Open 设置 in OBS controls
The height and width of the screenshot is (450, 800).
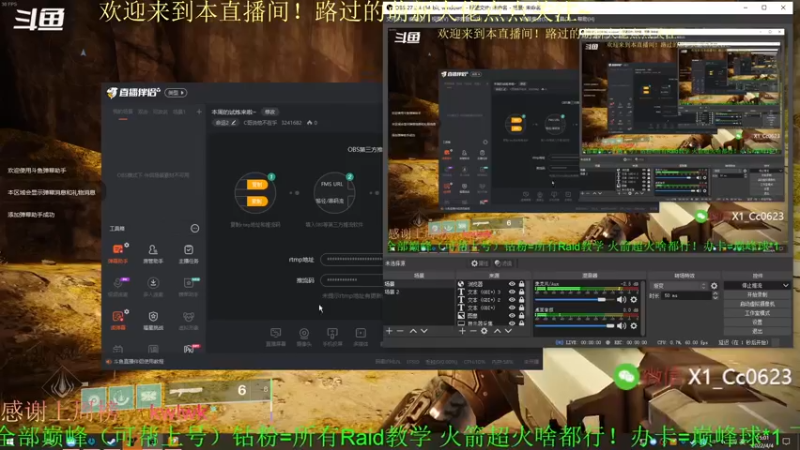pyautogui.click(x=757, y=322)
